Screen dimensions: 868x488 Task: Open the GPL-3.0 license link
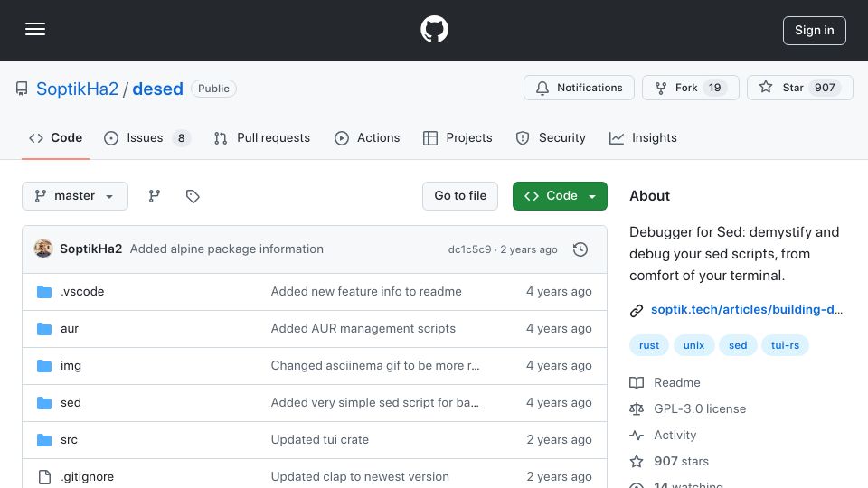point(700,408)
